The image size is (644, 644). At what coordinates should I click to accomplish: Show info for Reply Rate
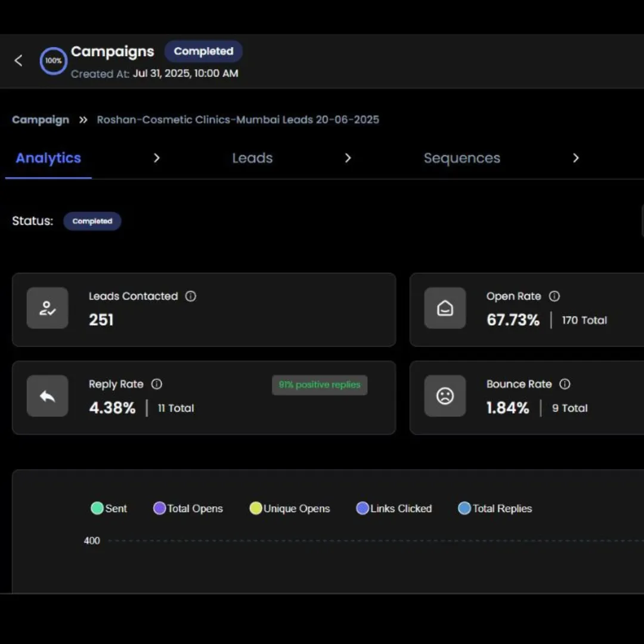156,384
